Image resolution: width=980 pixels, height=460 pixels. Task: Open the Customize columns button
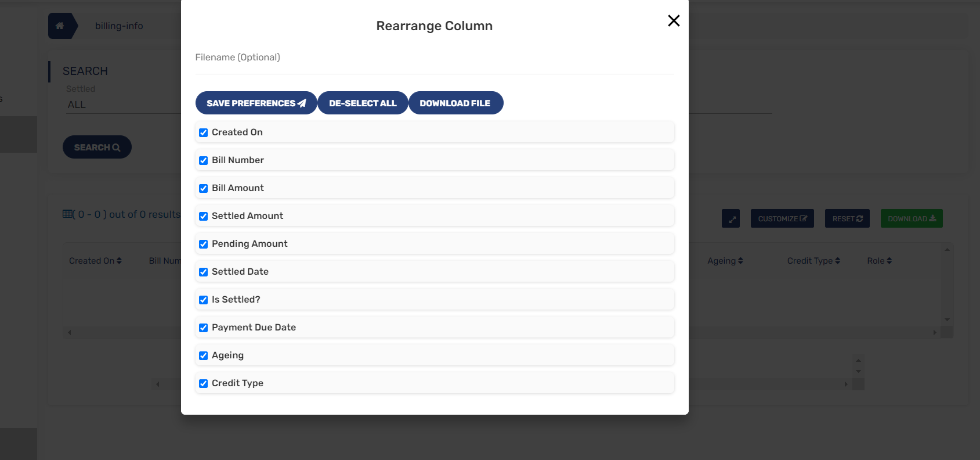pos(782,219)
